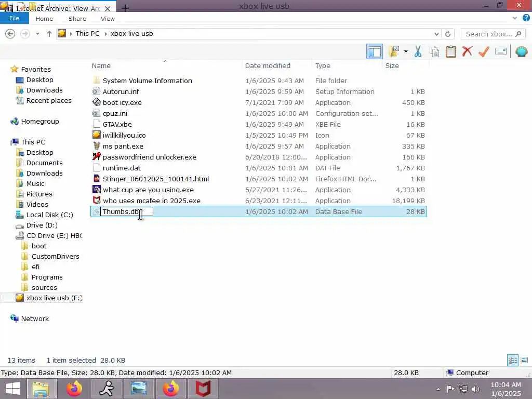
Task: Select who uses mcafee in 2025.exe
Action: [152, 201]
